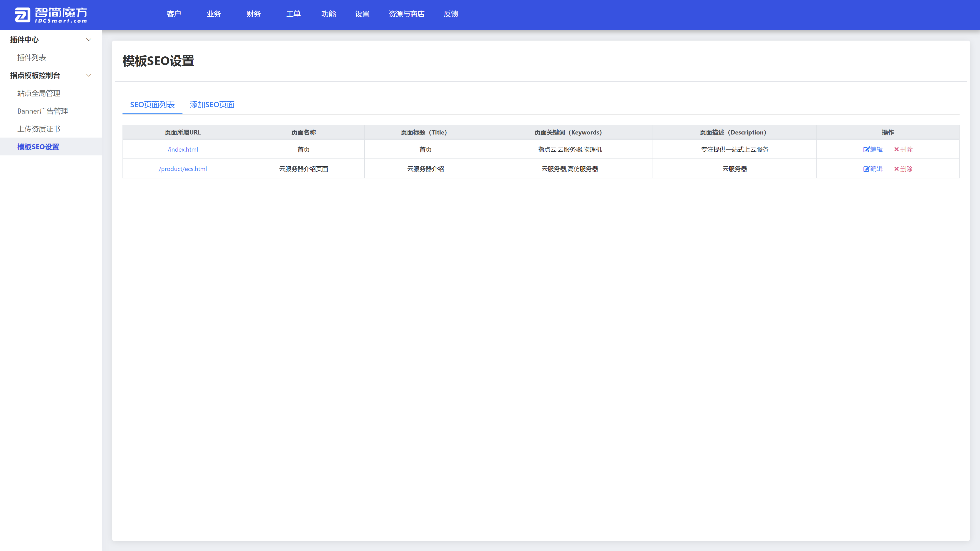Select the SEO页面列表 tab
980x551 pixels.
(x=152, y=105)
